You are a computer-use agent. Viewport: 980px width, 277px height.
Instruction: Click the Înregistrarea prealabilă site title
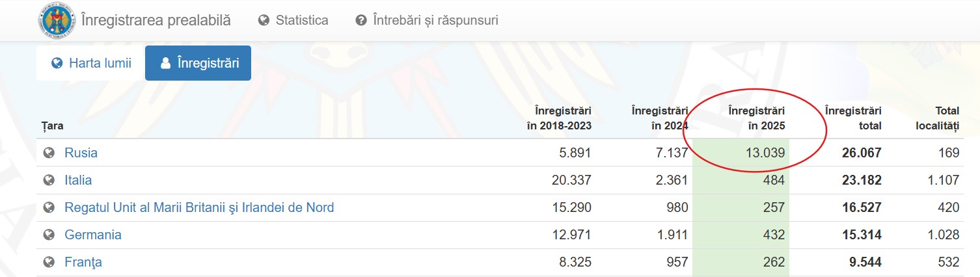pos(156,20)
